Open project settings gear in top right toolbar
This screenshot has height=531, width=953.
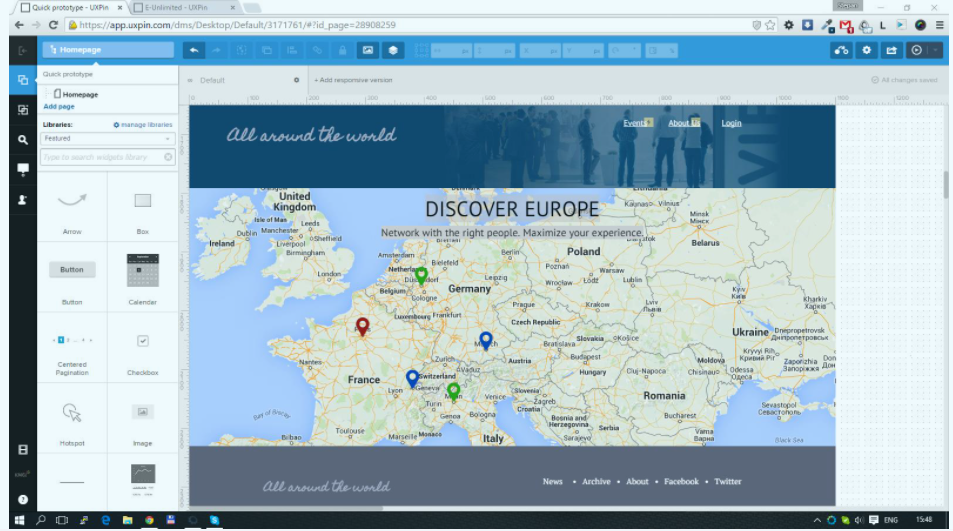tap(867, 50)
